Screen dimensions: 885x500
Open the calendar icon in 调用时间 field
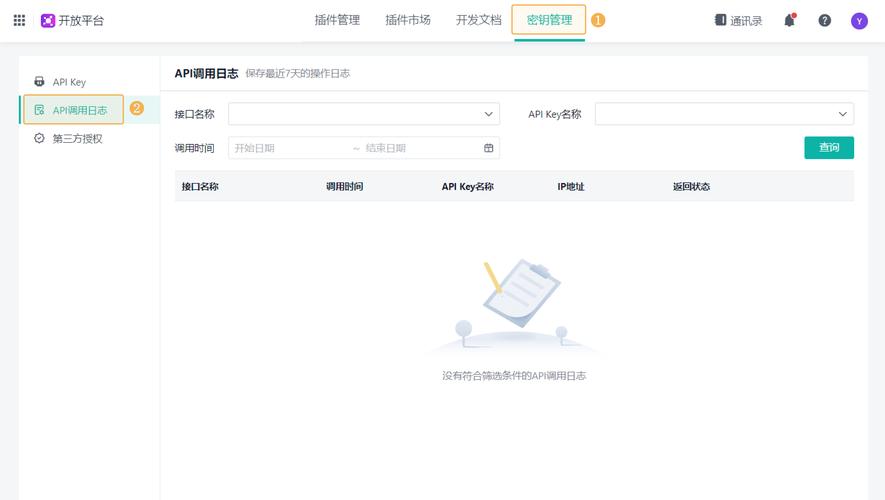pyautogui.click(x=489, y=148)
